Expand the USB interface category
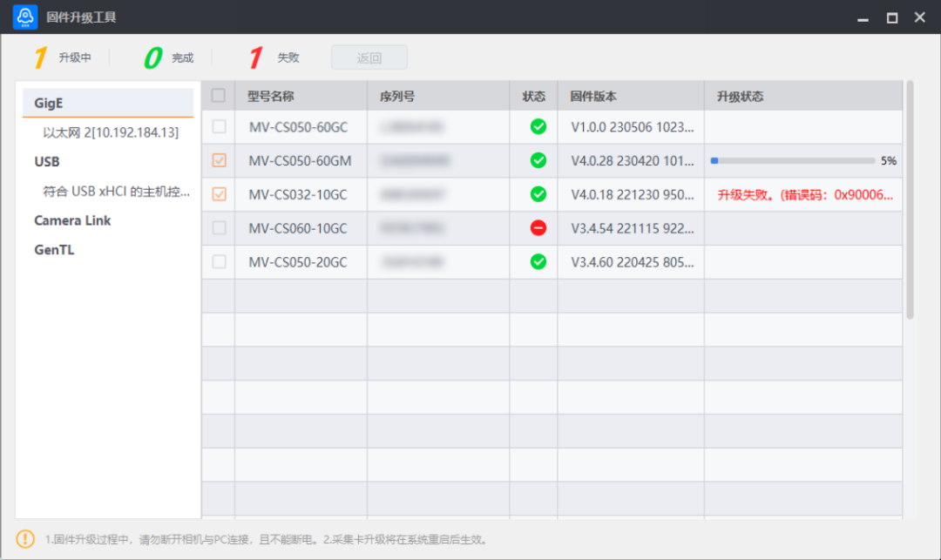 pos(47,162)
